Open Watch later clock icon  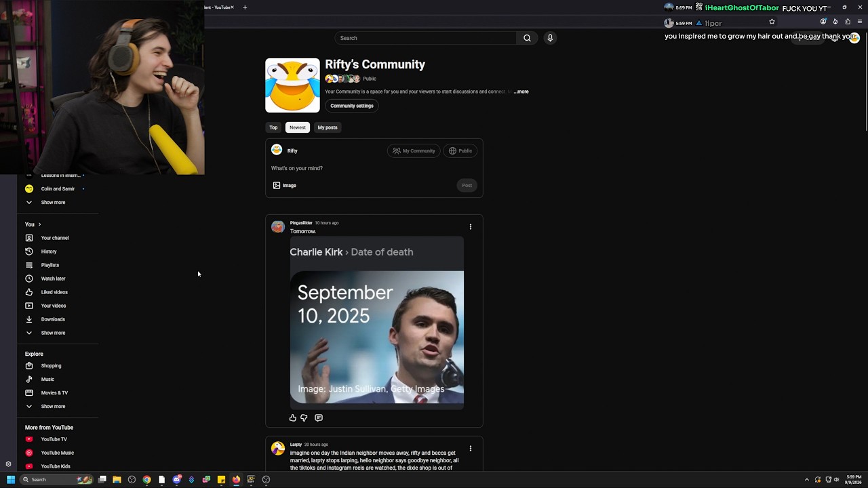[29, 279]
